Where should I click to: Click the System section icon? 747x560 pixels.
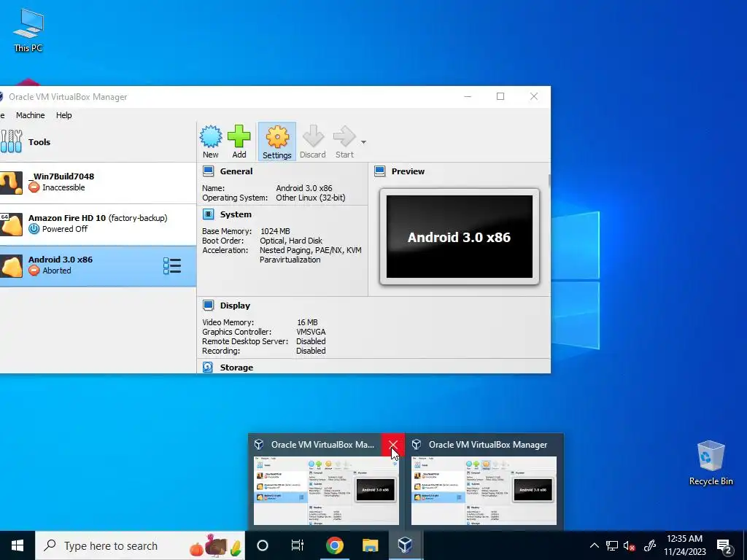tap(208, 214)
